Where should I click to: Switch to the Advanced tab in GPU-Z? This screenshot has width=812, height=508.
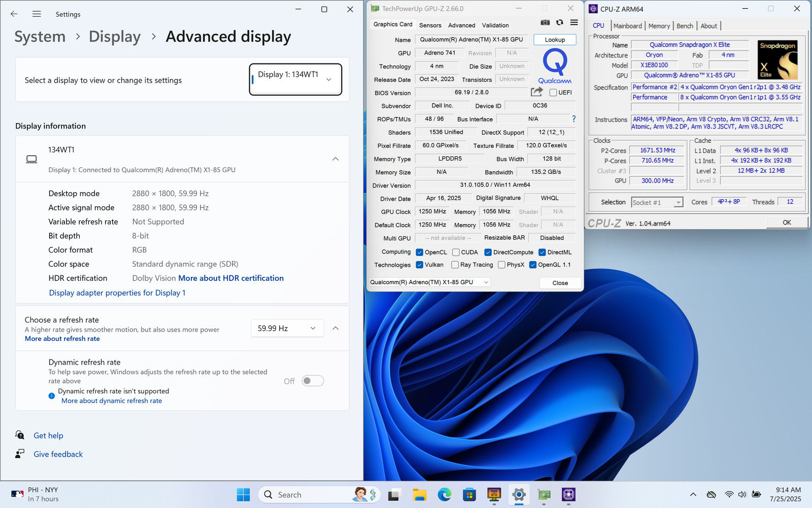pyautogui.click(x=461, y=25)
